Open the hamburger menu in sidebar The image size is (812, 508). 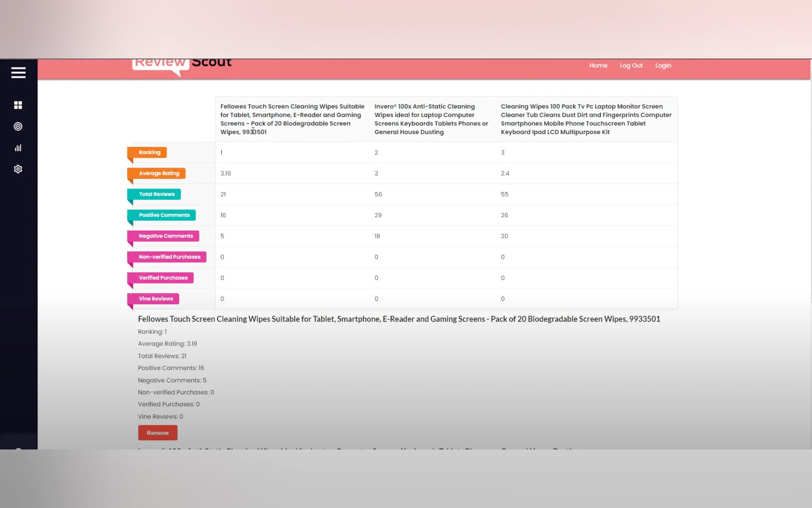18,73
